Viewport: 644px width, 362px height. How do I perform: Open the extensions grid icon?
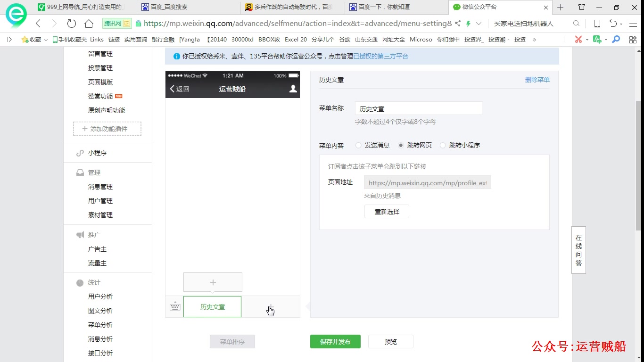[x=633, y=40]
